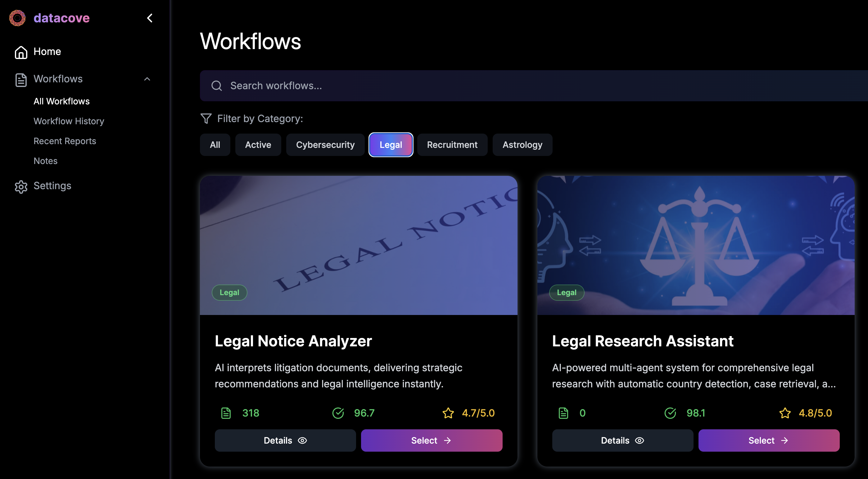Click the star rating on Legal Notice Analyzer
This screenshot has width=868, height=479.
pos(448,413)
